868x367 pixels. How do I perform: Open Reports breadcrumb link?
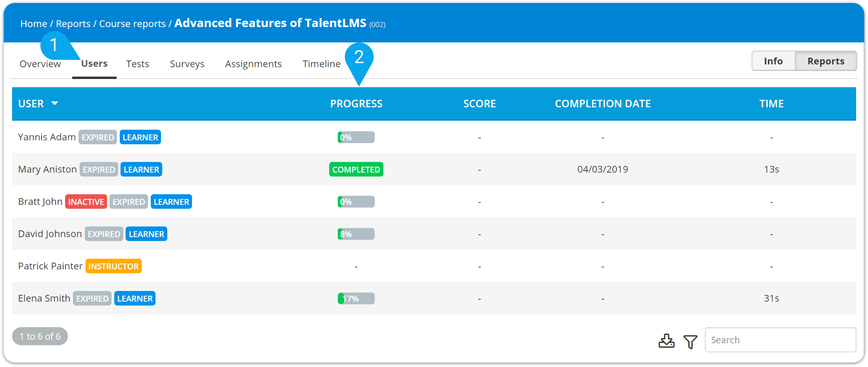point(73,24)
